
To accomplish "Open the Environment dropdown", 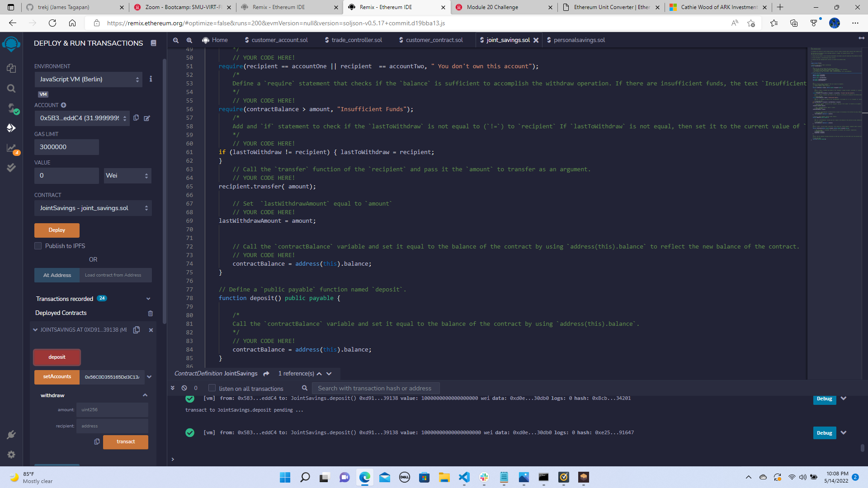I will (89, 79).
